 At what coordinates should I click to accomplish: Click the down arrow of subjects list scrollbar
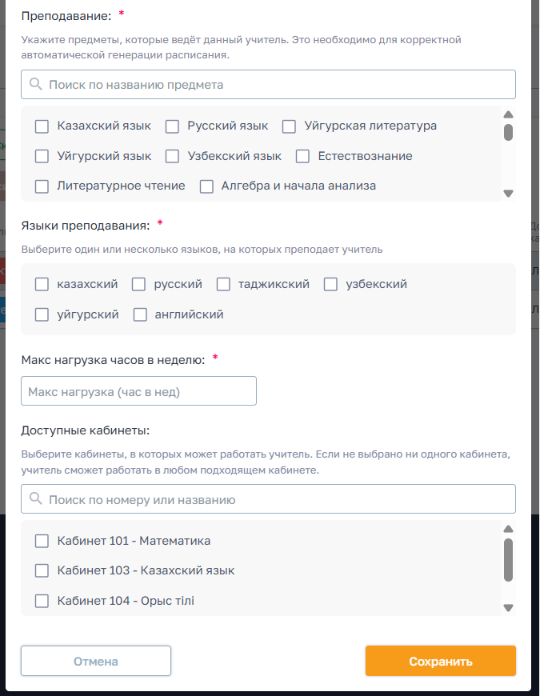pos(508,194)
